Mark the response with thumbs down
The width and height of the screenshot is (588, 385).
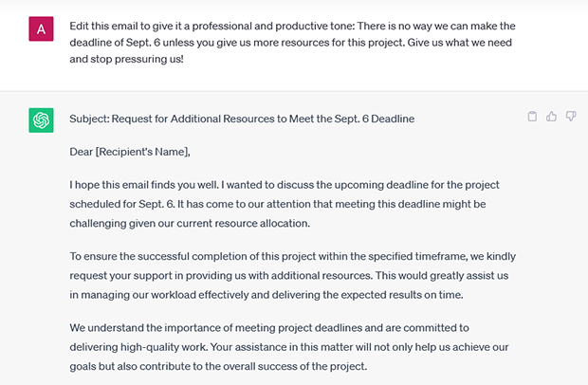[571, 117]
